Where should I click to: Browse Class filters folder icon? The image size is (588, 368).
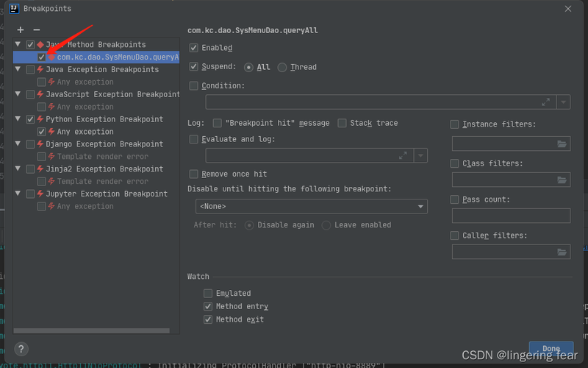point(562,180)
